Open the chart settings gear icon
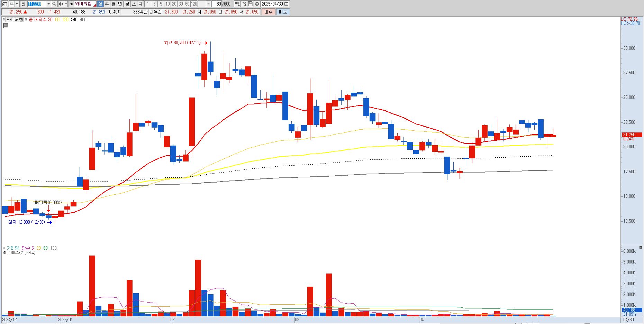 click(257, 4)
